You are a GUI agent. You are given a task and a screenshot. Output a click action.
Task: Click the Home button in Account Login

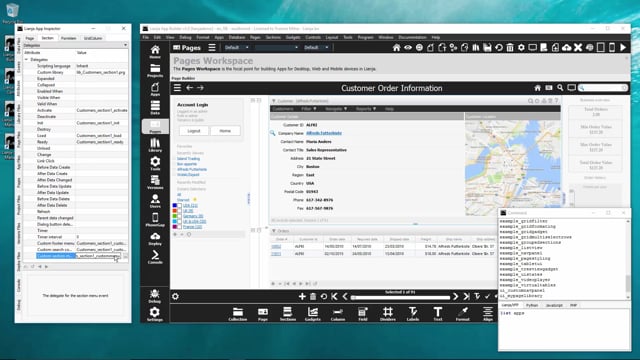pos(225,131)
